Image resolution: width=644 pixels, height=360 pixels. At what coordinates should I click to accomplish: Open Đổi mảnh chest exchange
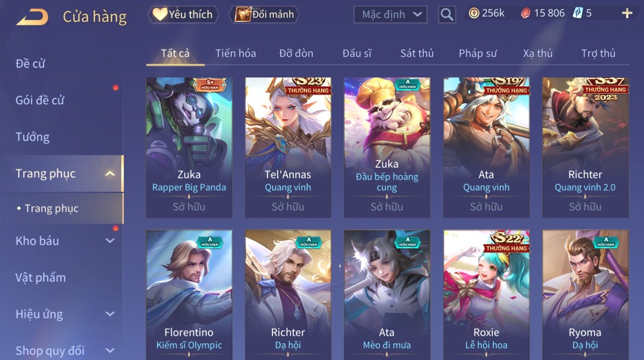264,15
